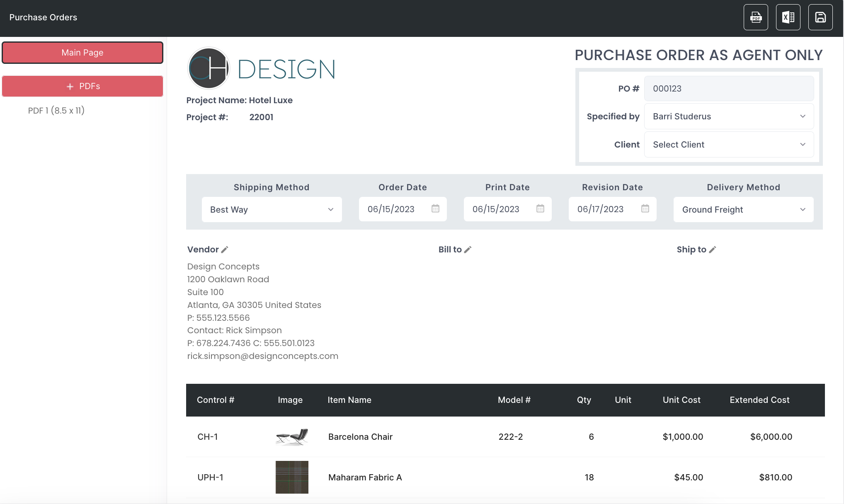Image resolution: width=844 pixels, height=504 pixels.
Task: Edit the Bill to address pencil
Action: click(468, 250)
